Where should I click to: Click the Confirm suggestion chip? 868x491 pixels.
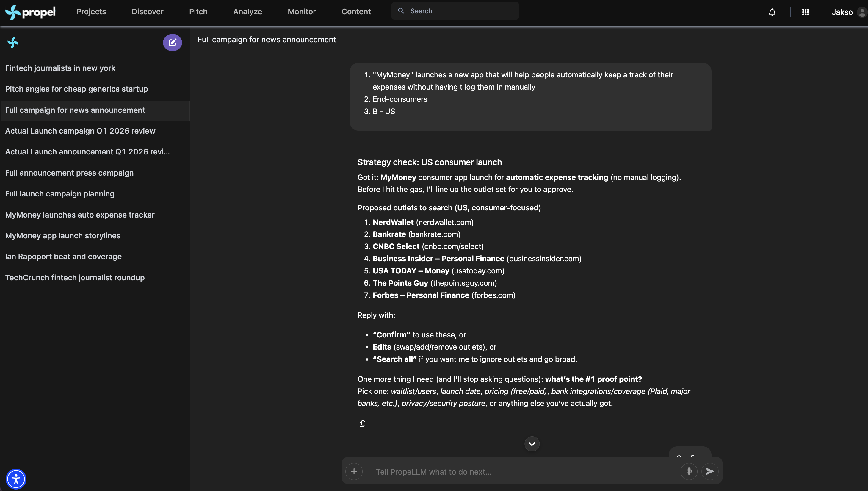tap(690, 453)
